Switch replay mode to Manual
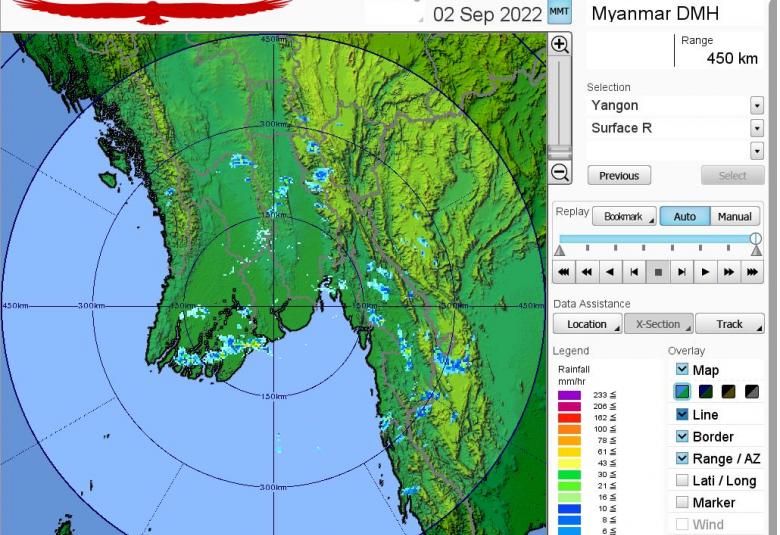This screenshot has width=780, height=535. point(734,217)
